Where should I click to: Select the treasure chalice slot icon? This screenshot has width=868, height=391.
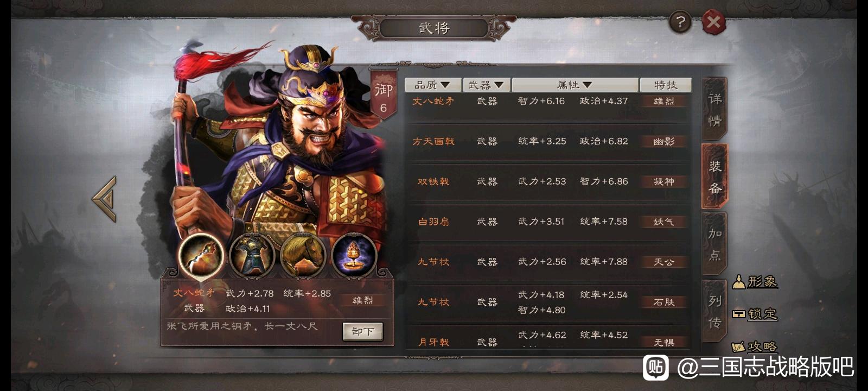(354, 256)
